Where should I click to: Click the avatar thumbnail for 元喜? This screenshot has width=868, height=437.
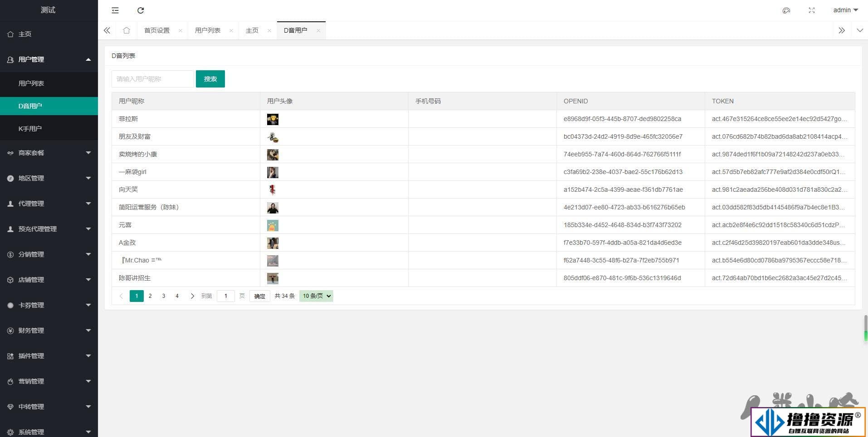tap(273, 225)
